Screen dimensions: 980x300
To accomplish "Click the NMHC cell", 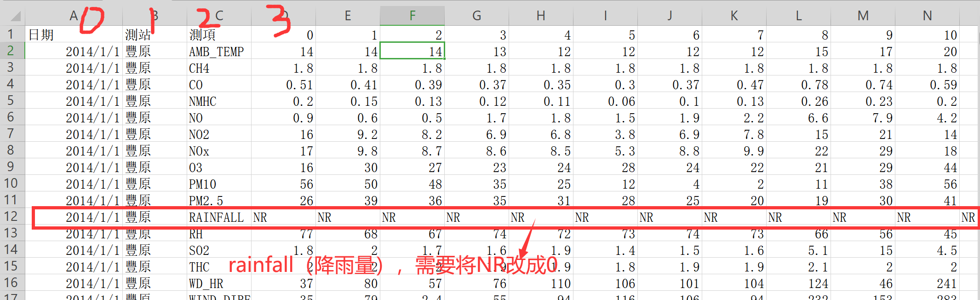I will pyautogui.click(x=219, y=101).
